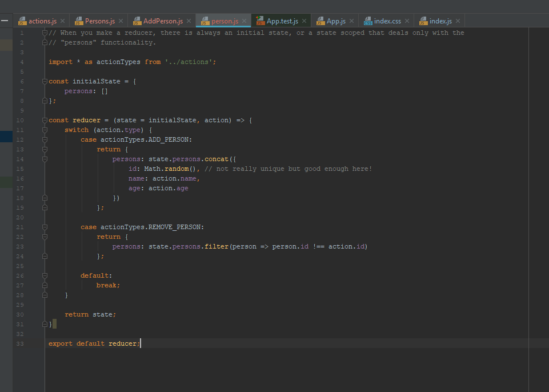The image size is (549, 392).
Task: Collapse the switch statement fold arrow on line 11
Action: point(44,130)
